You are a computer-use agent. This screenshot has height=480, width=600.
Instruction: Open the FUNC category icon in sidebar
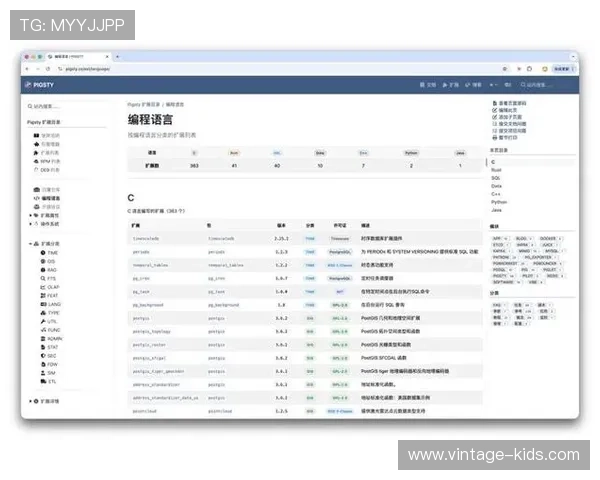[43, 330]
